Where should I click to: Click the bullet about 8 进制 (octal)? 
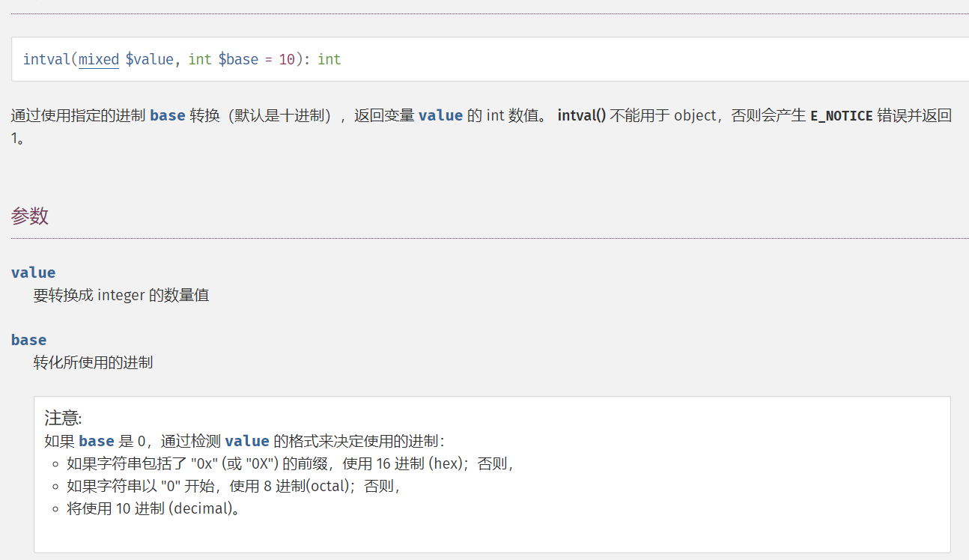234,486
